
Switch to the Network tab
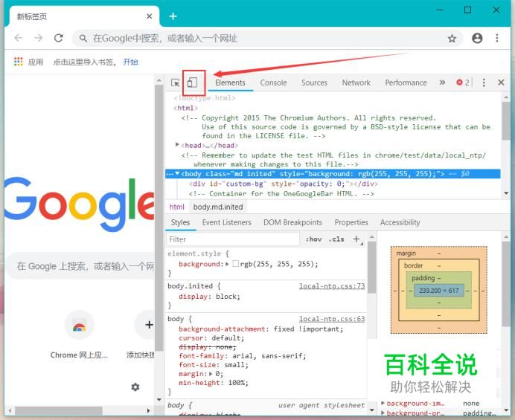[356, 83]
